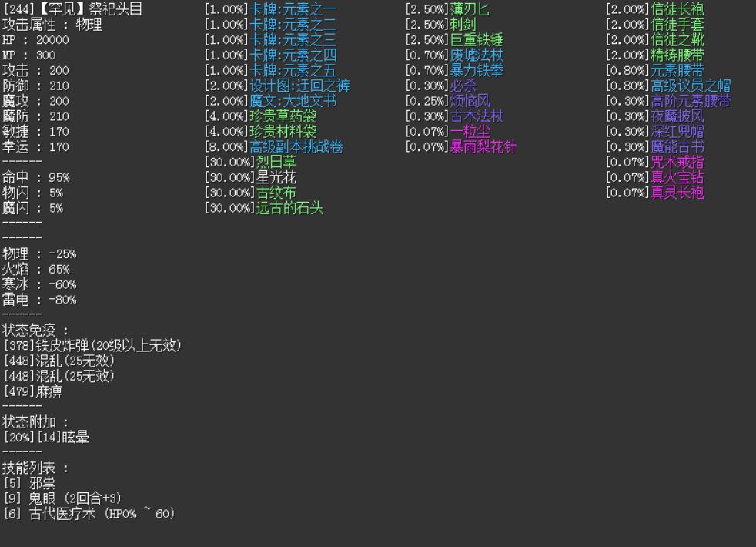This screenshot has height=547, width=756.
Task: Click drop item 薄刃匕
Action: 470,9
